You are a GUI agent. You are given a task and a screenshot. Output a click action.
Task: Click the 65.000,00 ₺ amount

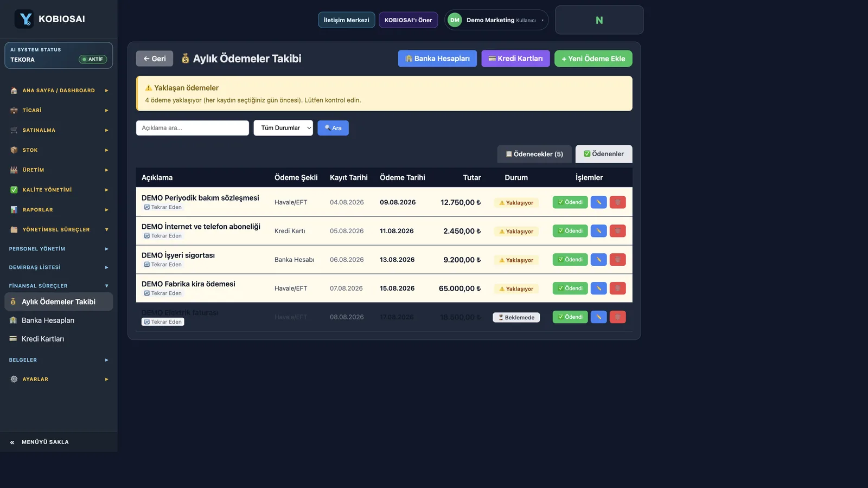tap(460, 288)
